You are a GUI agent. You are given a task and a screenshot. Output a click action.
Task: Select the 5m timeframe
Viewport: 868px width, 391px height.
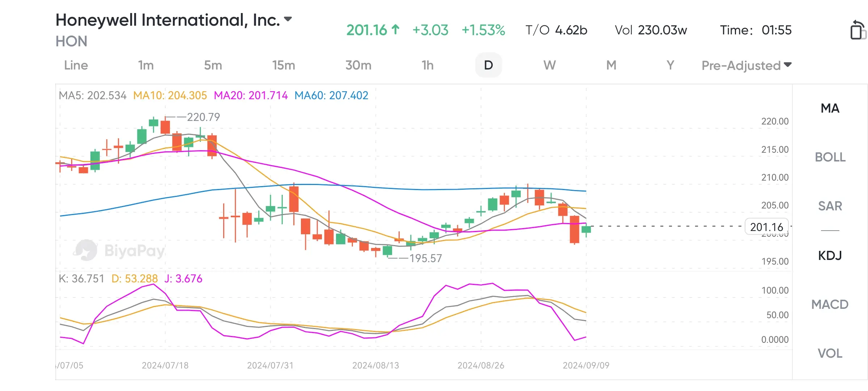[x=213, y=65]
